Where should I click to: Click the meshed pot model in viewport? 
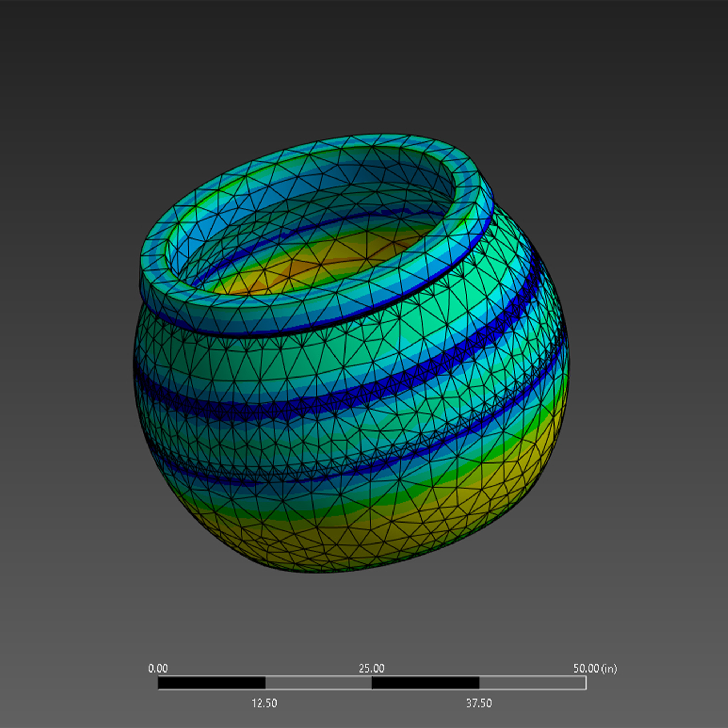pyautogui.click(x=350, y=353)
